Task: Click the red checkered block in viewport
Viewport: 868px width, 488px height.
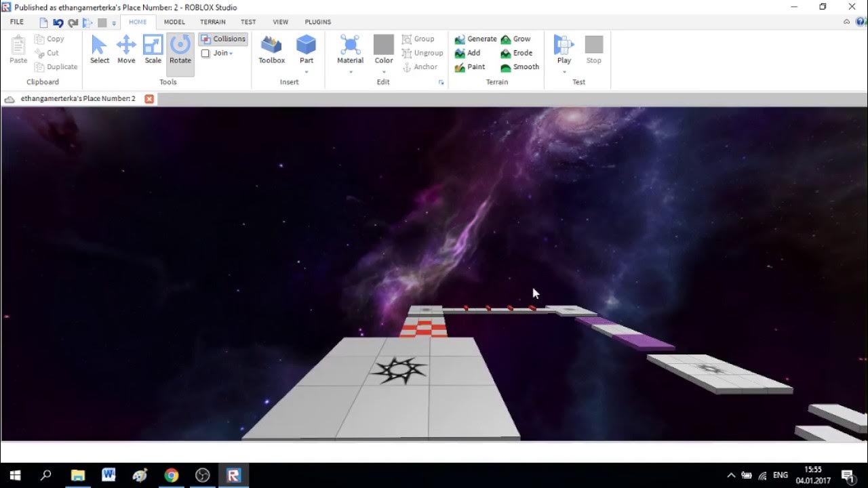Action: pos(423,329)
